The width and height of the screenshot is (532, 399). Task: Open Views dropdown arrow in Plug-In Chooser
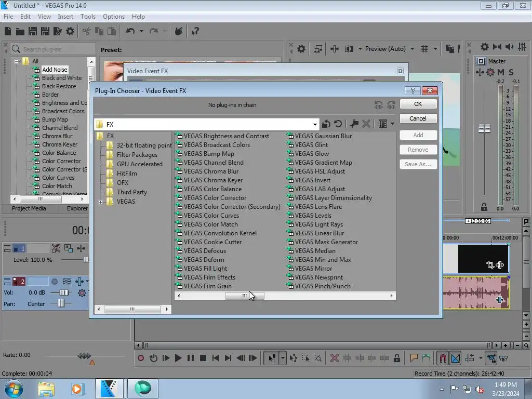(x=393, y=124)
